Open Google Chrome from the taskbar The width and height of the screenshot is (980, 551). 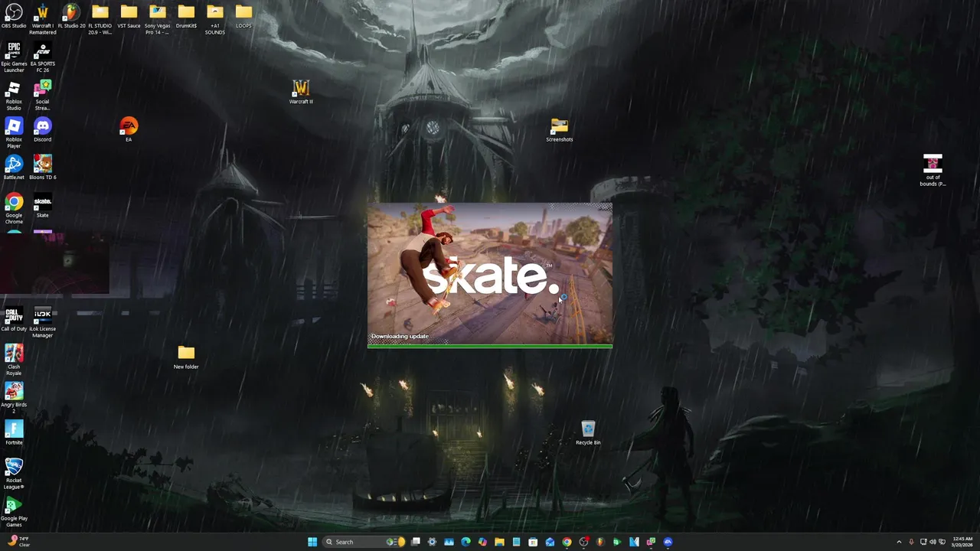[567, 542]
